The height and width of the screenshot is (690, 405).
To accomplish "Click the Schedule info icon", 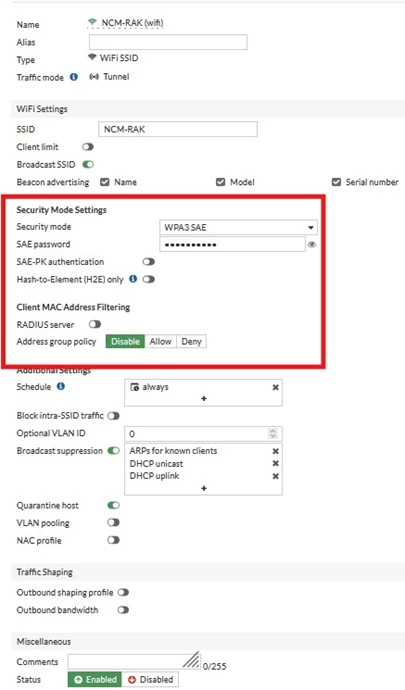I will 61,386.
